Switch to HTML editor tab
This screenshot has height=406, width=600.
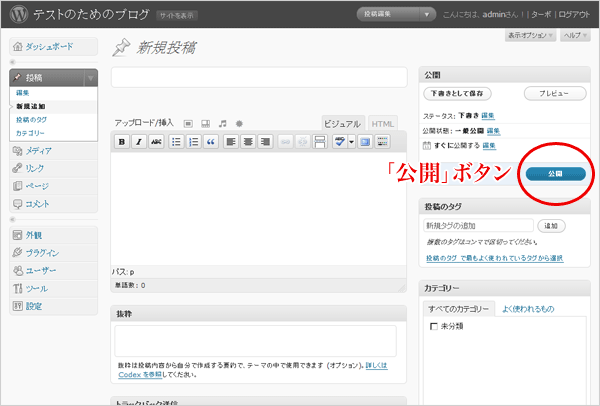[382, 124]
